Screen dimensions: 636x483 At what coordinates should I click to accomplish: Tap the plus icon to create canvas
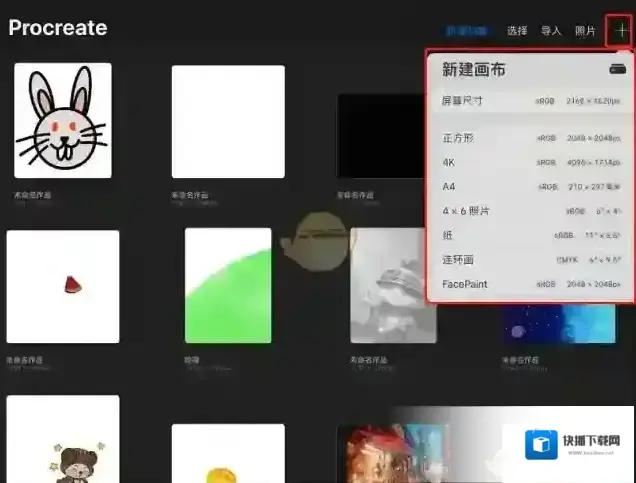pyautogui.click(x=621, y=31)
